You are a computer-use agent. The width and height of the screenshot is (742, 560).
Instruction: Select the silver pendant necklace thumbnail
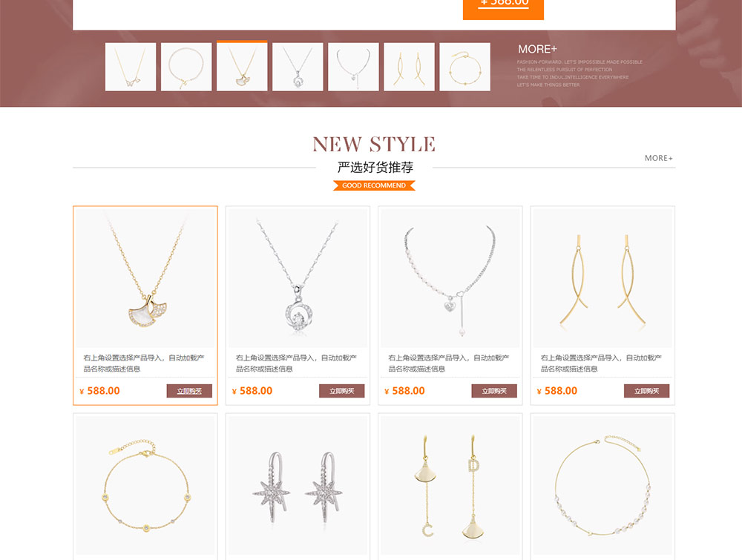pyautogui.click(x=298, y=67)
